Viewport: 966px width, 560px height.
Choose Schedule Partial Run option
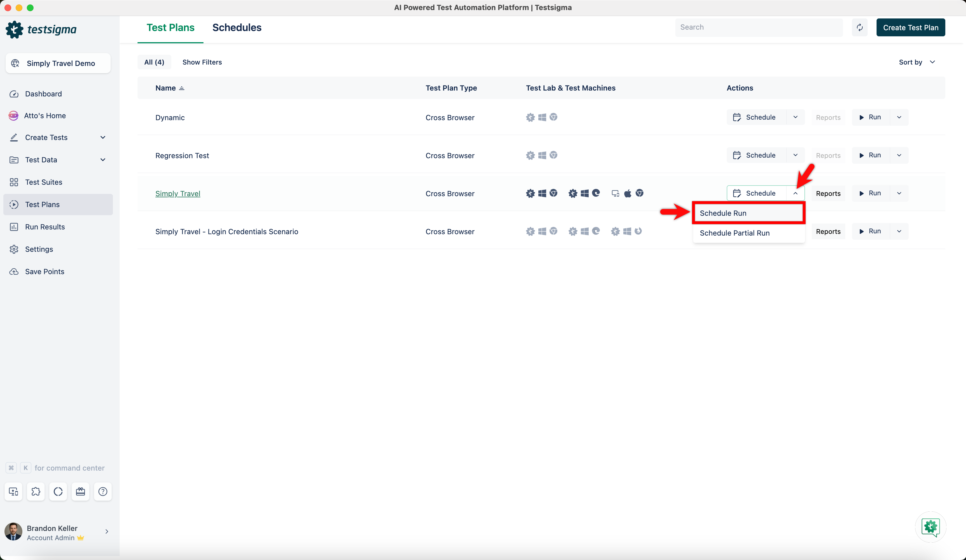click(749, 233)
